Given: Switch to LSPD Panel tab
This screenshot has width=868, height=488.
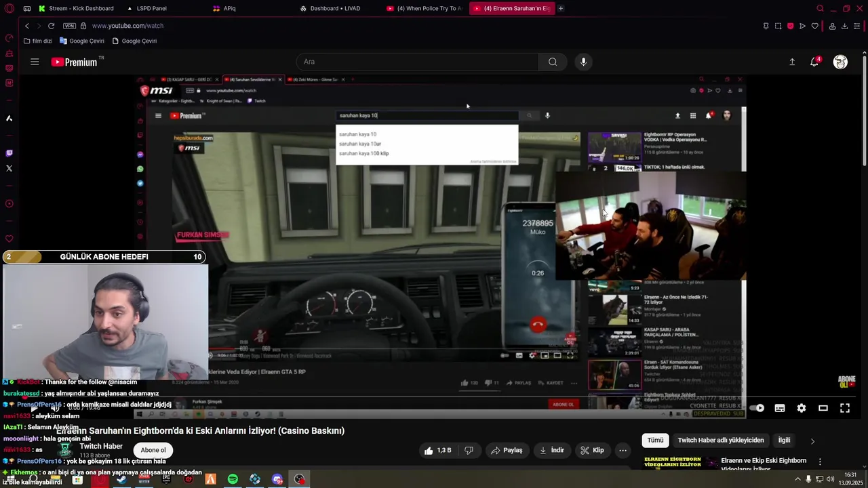Looking at the screenshot, I should (x=146, y=8).
